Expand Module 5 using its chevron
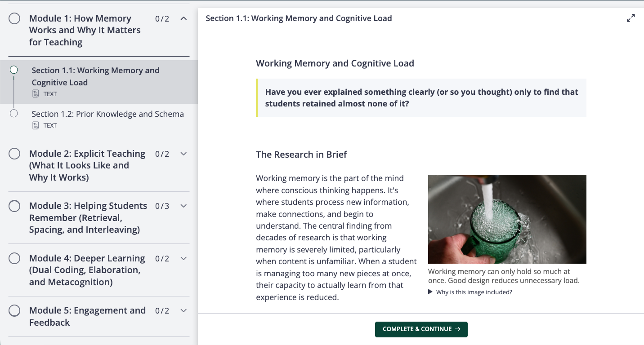The image size is (644, 345). point(183,310)
